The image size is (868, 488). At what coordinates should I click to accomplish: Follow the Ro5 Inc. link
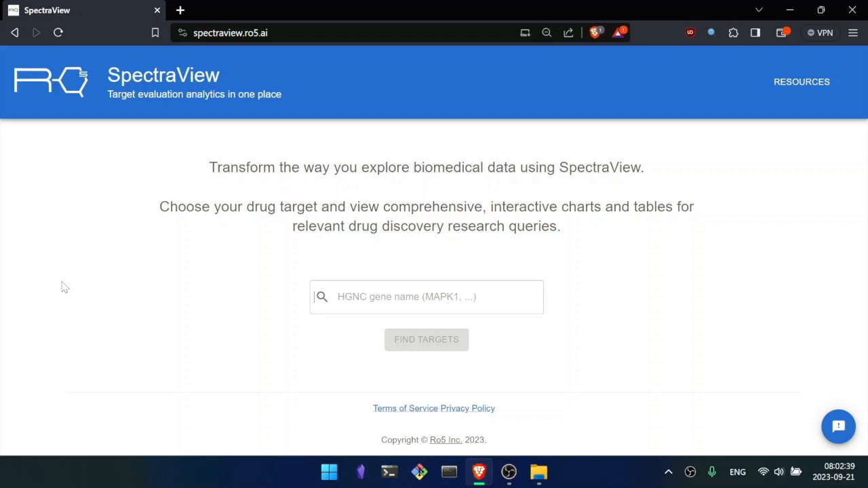[x=446, y=440]
